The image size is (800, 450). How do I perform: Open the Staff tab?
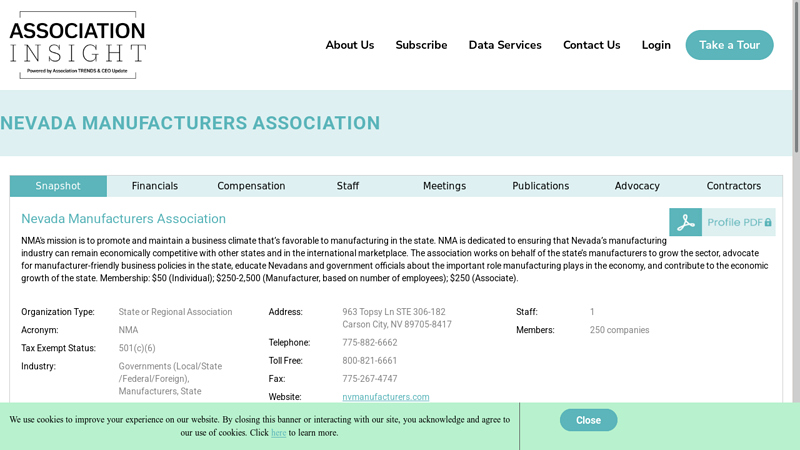347,186
